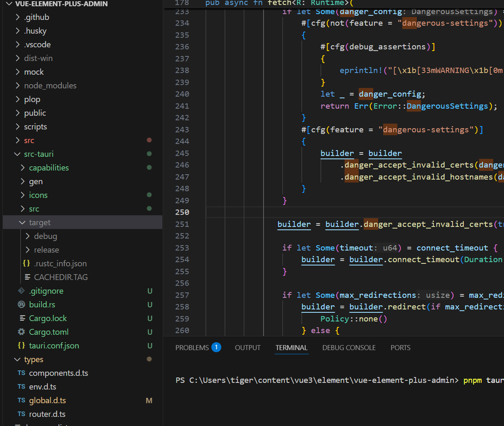The height and width of the screenshot is (426, 504).
Task: Open env.d.ts in the editor
Action: pos(42,387)
